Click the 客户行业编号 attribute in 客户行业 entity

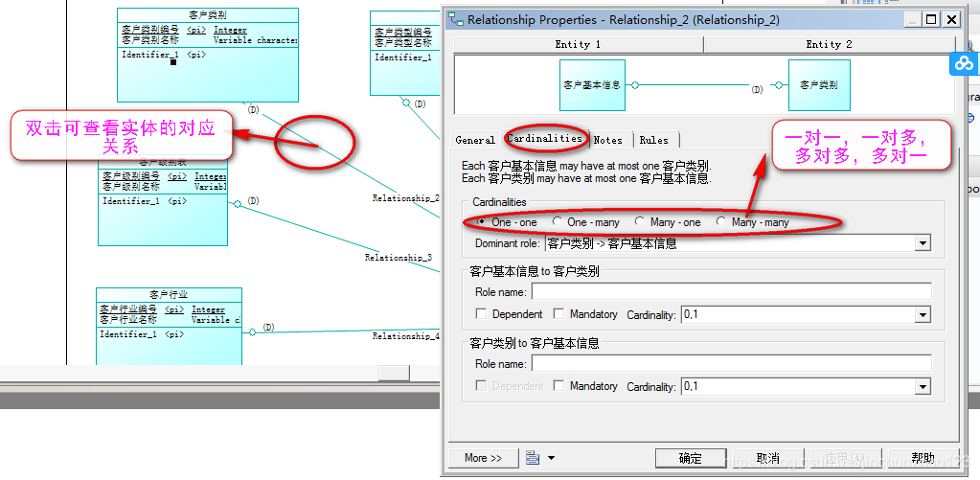[128, 309]
